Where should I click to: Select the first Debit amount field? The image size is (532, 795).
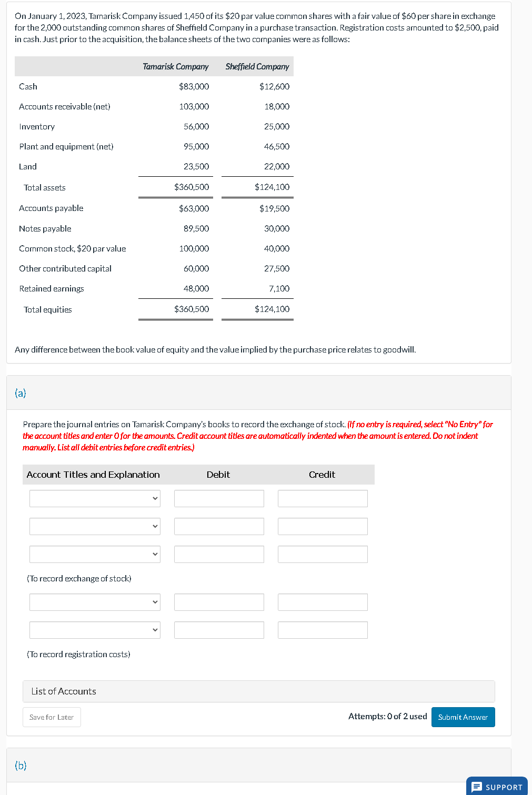[x=218, y=498]
